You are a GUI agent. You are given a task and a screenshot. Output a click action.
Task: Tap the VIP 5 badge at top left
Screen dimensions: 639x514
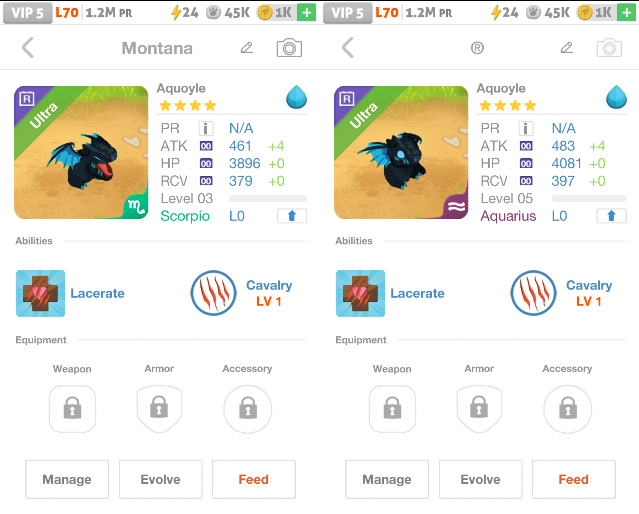point(27,13)
